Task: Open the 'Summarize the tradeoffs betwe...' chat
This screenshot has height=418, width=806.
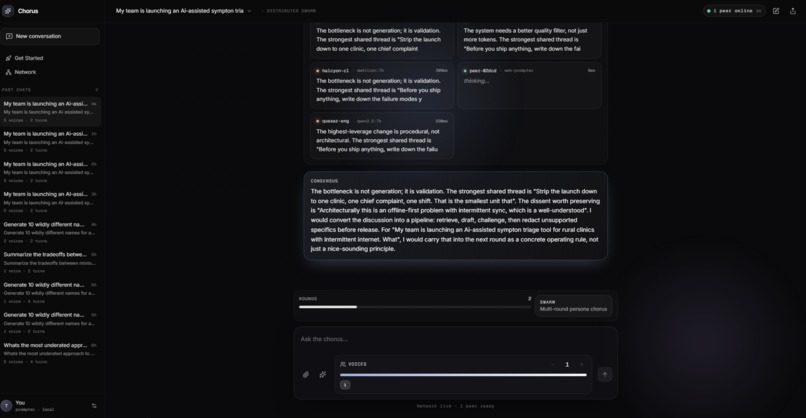Action: pyautogui.click(x=50, y=262)
